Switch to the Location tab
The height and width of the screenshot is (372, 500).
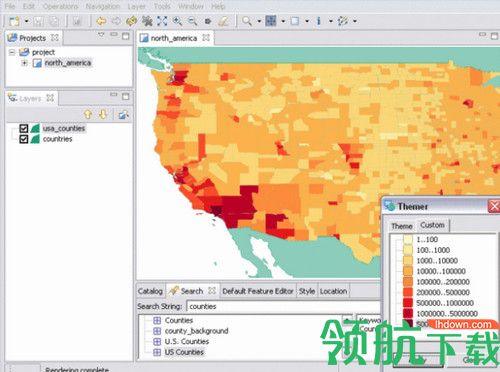tap(334, 291)
